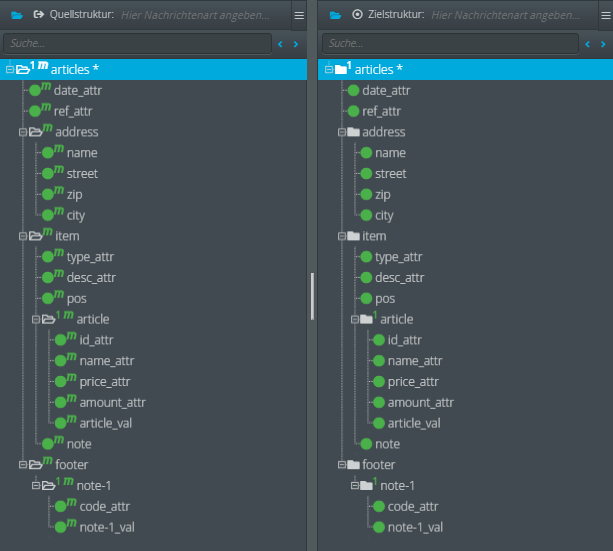This screenshot has width=613, height=551.
Task: Click target article folder icon
Action: 366,319
